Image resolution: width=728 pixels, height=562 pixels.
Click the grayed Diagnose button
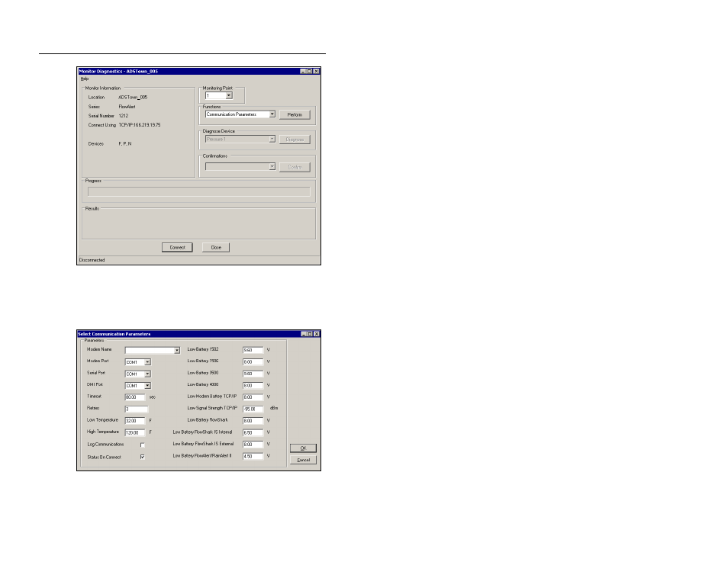click(x=295, y=140)
